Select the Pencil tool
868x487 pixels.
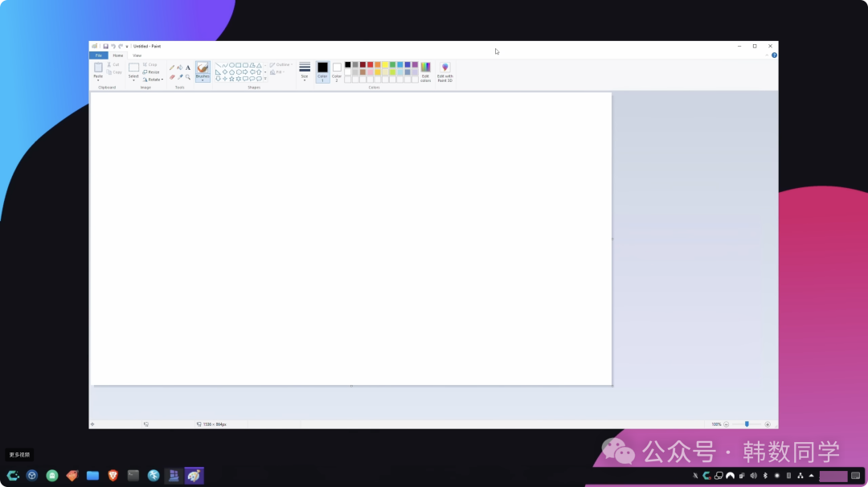tap(172, 67)
